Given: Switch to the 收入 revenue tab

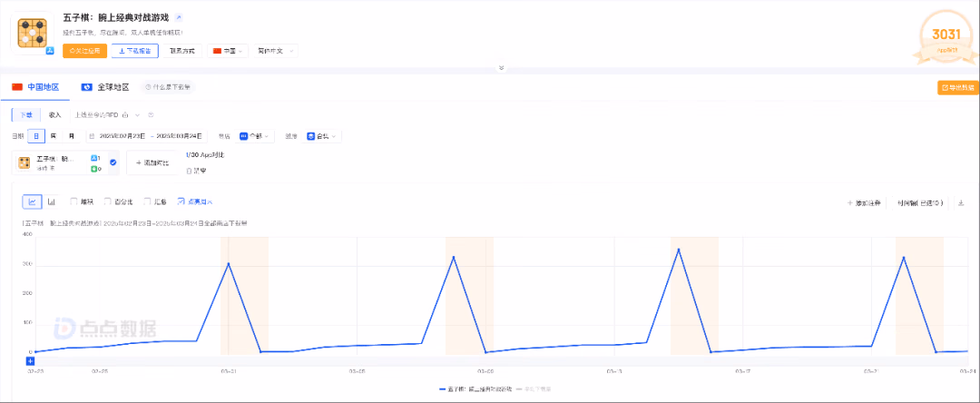Looking at the screenshot, I should click(55, 115).
